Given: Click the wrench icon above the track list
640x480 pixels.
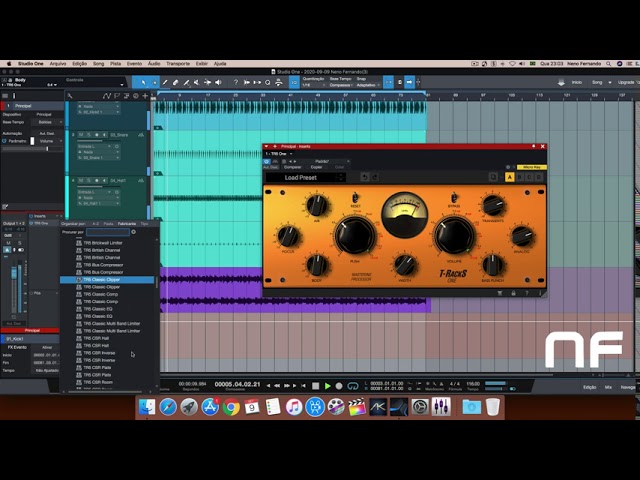Looking at the screenshot, I should coord(70,96).
